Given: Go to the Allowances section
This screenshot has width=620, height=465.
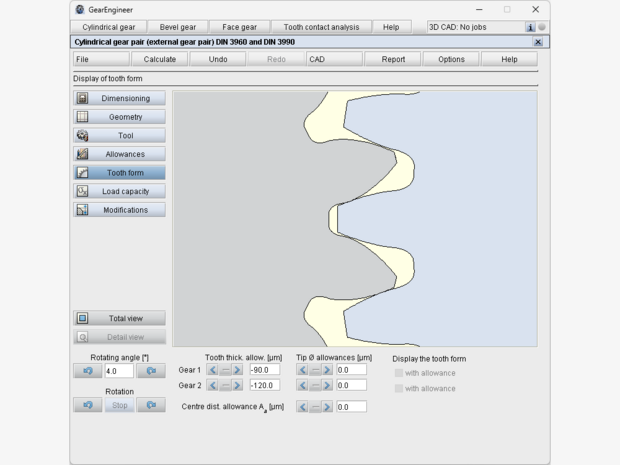Looking at the screenshot, I should coord(119,154).
